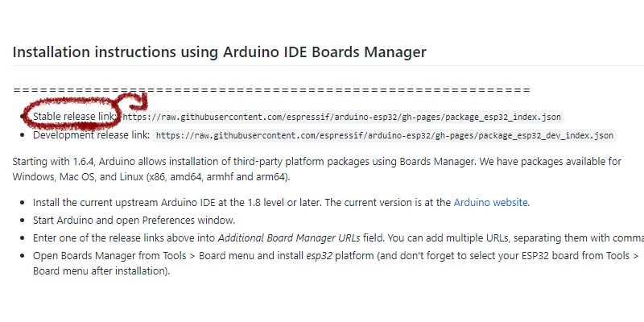This screenshot has width=644, height=322.
Task: Click the bullet dot before 'Start Arduino'
Action: click(23, 221)
